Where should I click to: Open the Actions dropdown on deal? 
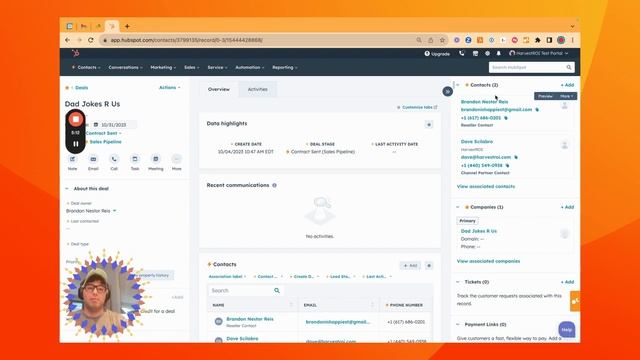click(169, 87)
